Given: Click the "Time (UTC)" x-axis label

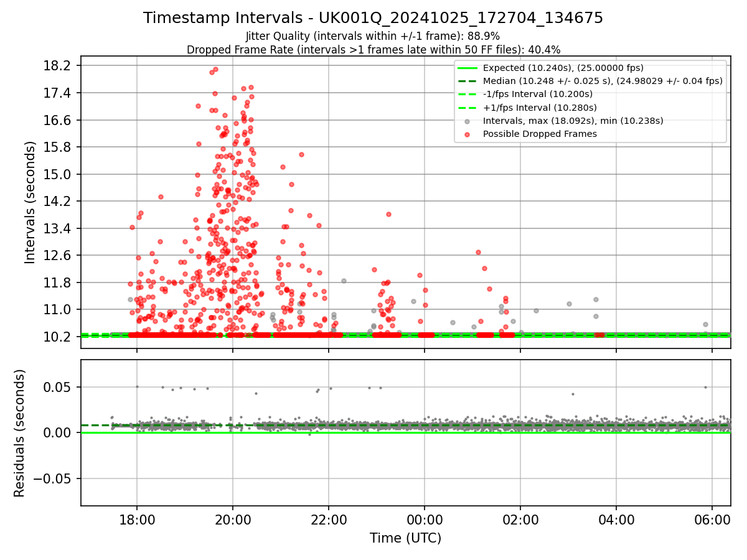Looking at the screenshot, I should click(405, 538).
